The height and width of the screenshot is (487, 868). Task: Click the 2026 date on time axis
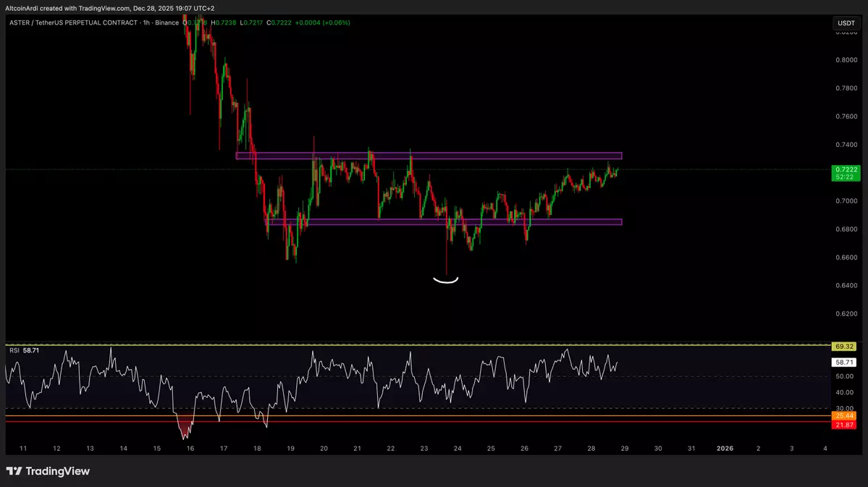coord(725,449)
